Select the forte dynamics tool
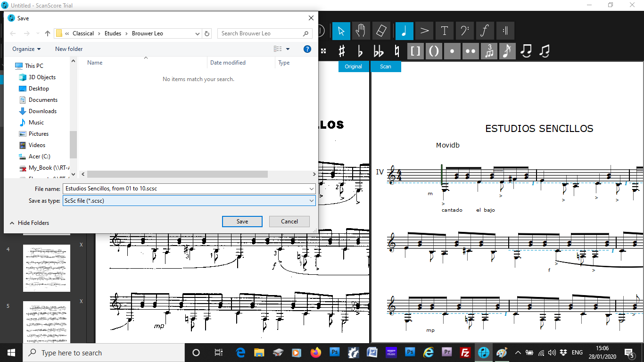 [x=485, y=31]
